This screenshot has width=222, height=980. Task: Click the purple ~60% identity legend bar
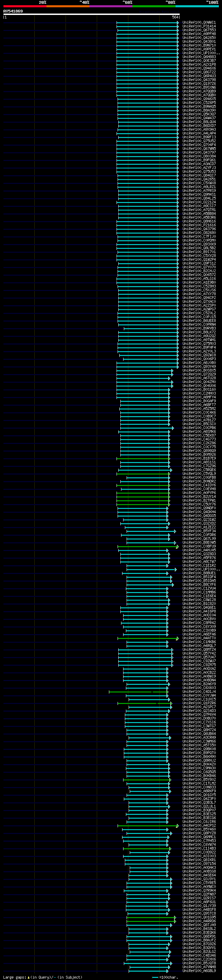click(111, 6)
